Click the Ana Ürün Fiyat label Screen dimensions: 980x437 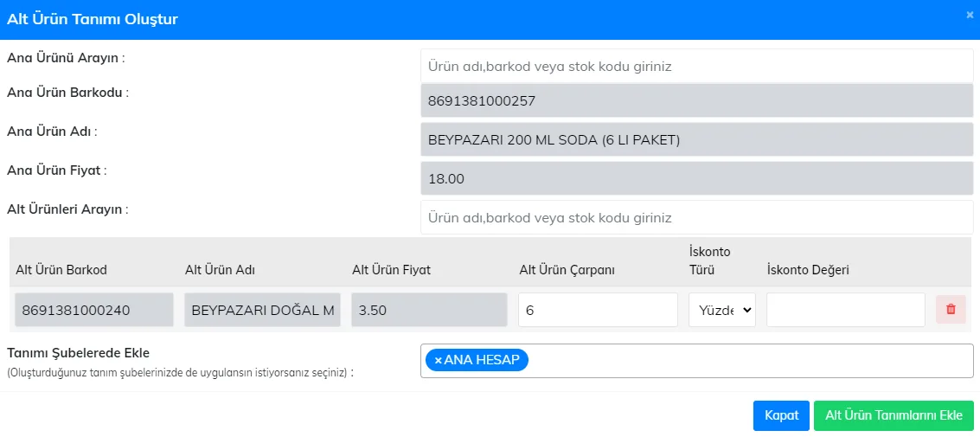pyautogui.click(x=57, y=170)
